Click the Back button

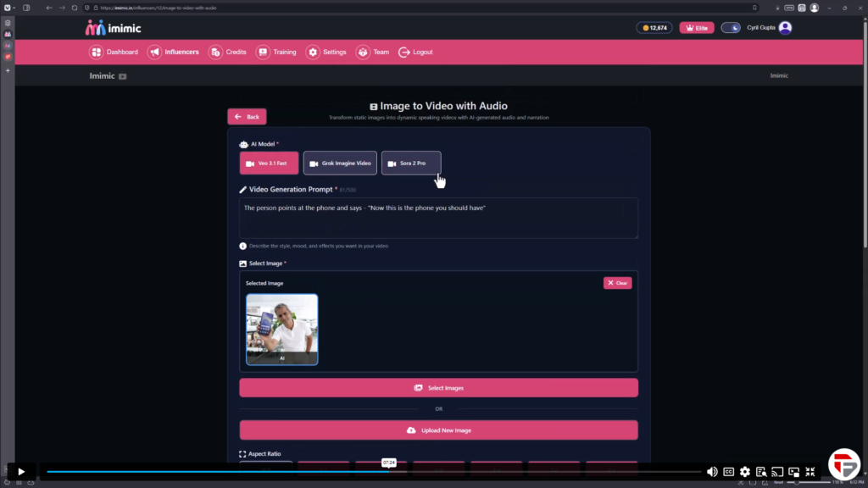click(x=248, y=117)
